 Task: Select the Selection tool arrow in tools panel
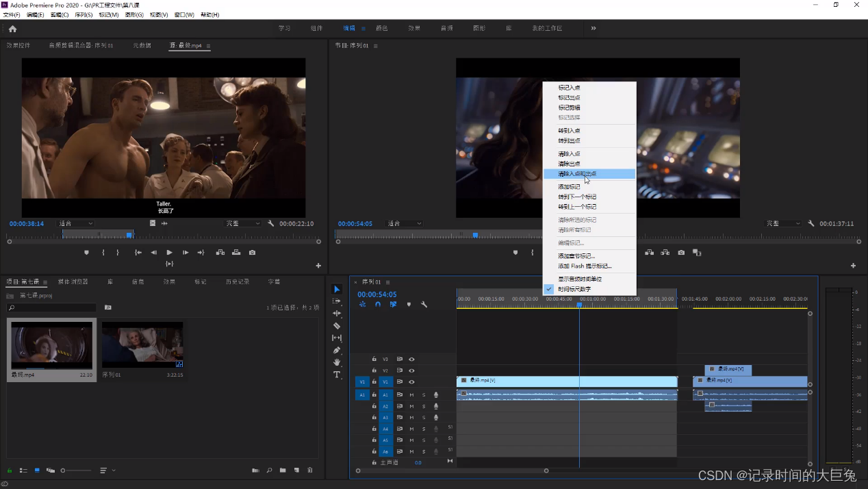point(337,289)
